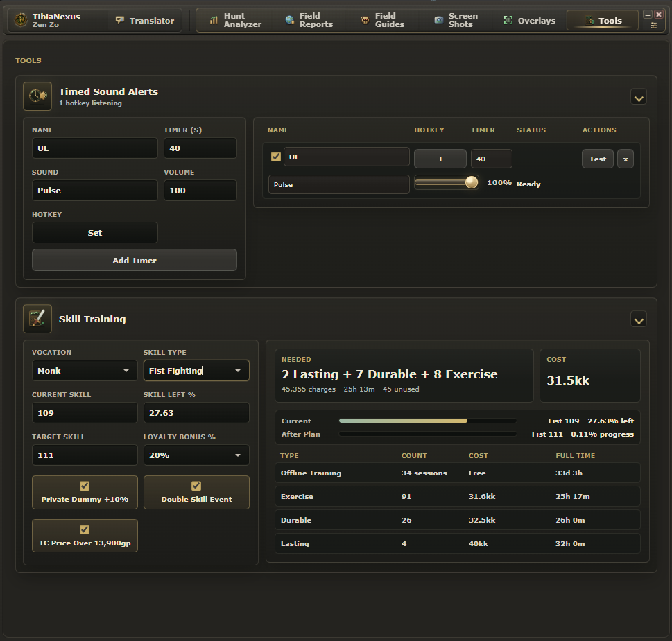
Task: Open the Vocation dropdown showing Monk
Action: pos(85,370)
